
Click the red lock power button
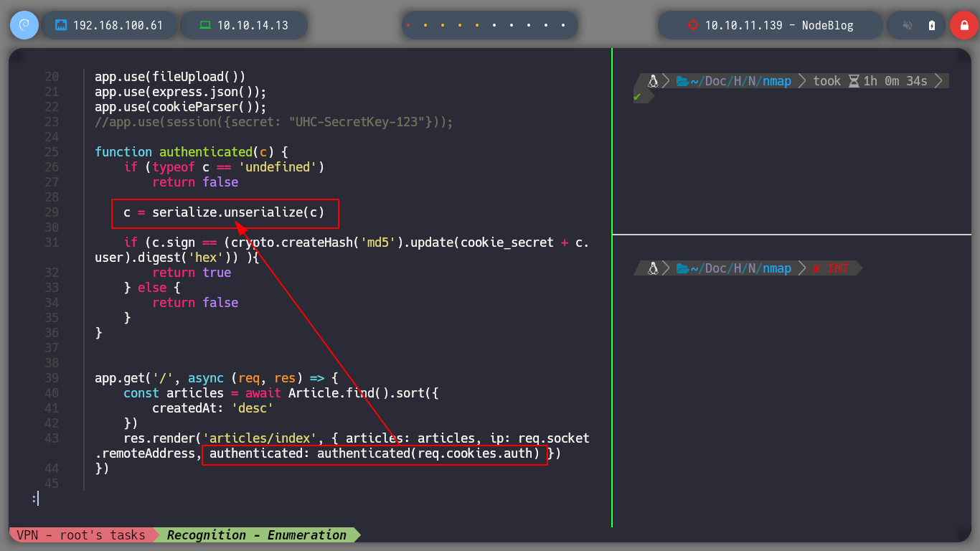tap(963, 25)
